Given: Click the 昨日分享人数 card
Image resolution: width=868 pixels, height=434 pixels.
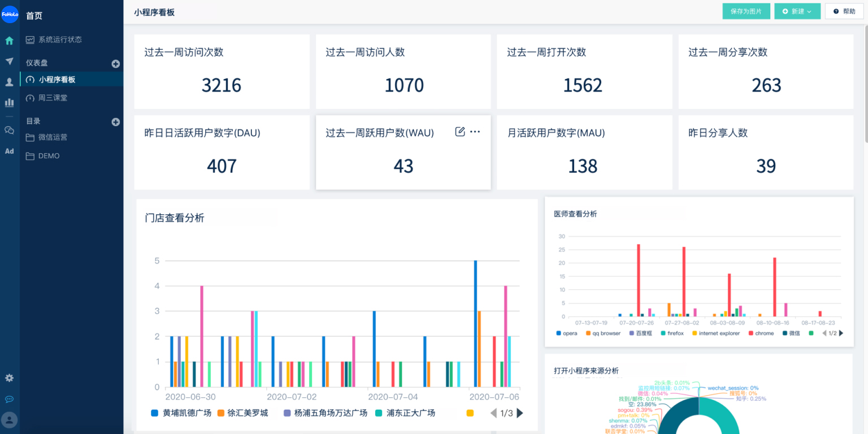Looking at the screenshot, I should (x=766, y=153).
